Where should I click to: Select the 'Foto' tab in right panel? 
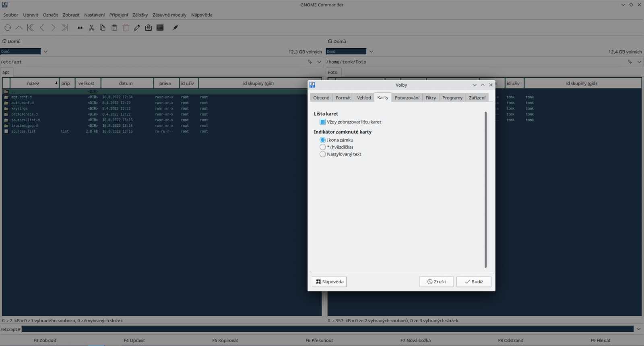click(333, 73)
